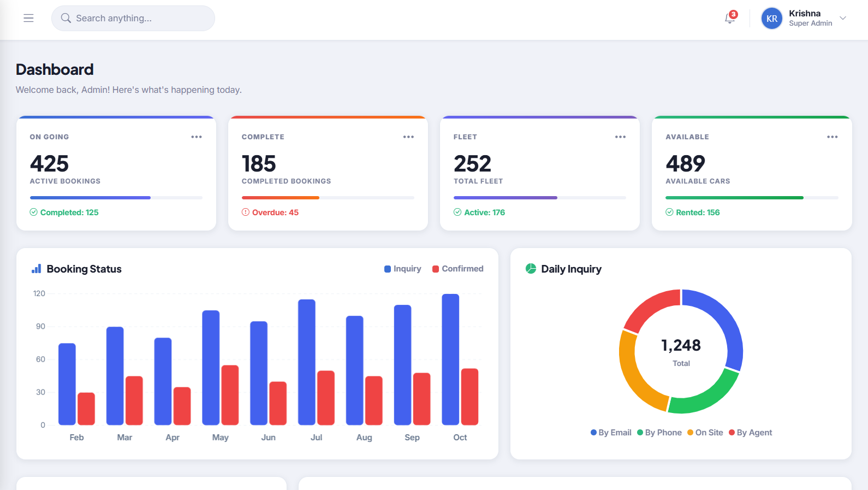Click the Jun red Confirmed bar

click(x=278, y=403)
